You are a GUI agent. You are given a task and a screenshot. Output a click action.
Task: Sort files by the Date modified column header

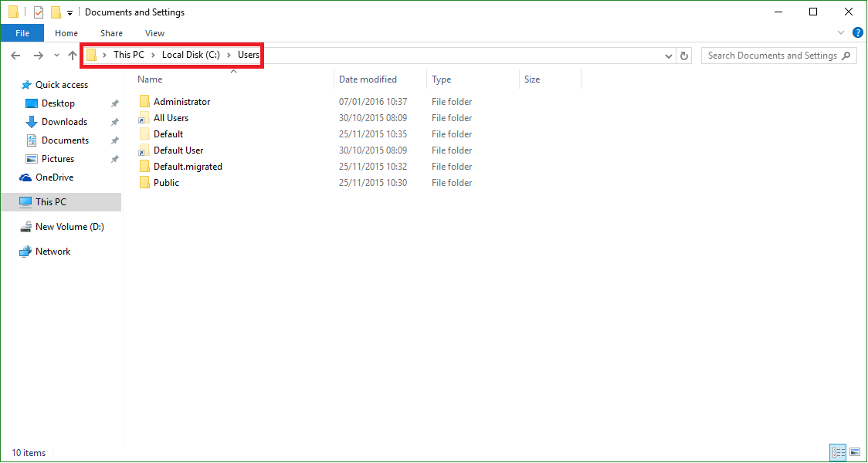tap(369, 79)
